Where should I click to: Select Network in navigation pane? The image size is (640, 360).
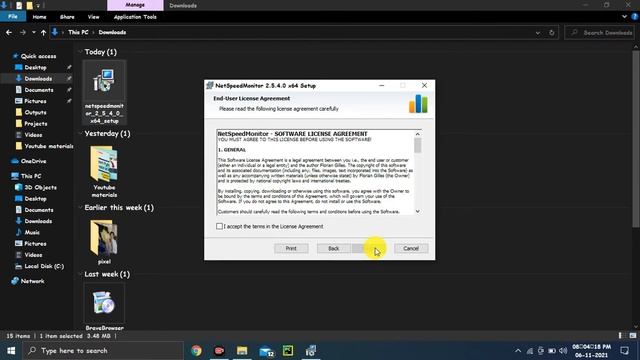[x=32, y=281]
